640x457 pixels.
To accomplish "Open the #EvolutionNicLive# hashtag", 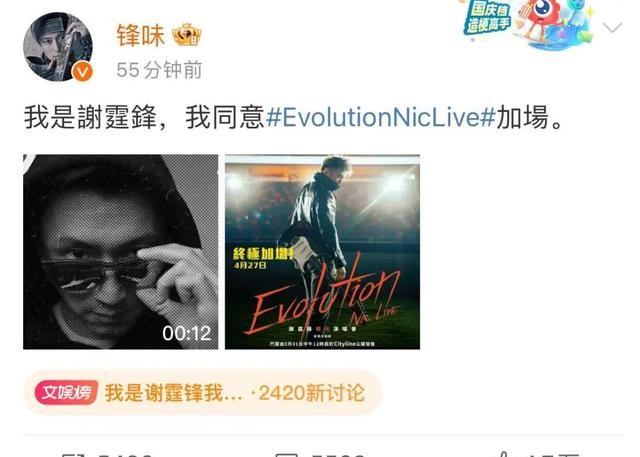I will click(380, 118).
